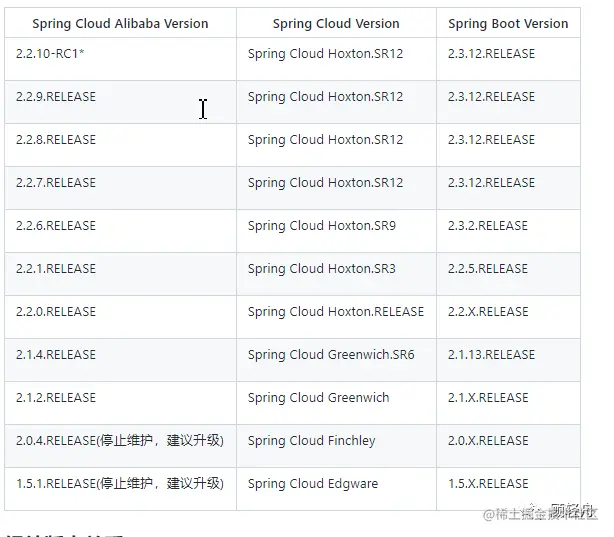Click the Spring Cloud Greenwich.SR6 cell
This screenshot has height=537, width=614.
[336, 360]
